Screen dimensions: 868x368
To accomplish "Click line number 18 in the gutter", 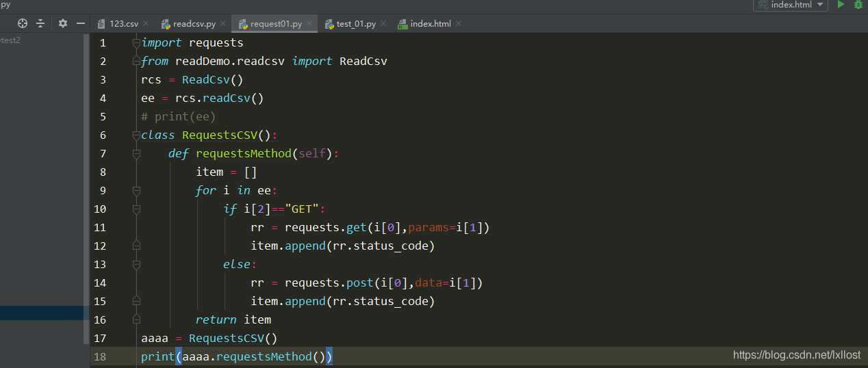I will pyautogui.click(x=100, y=356).
